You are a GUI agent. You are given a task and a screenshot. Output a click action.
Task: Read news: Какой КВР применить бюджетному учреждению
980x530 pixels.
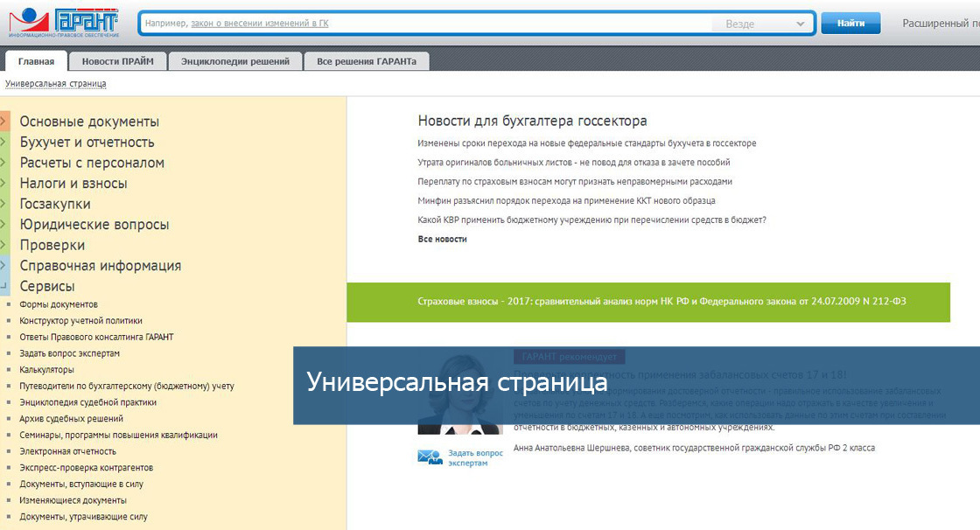coord(591,220)
